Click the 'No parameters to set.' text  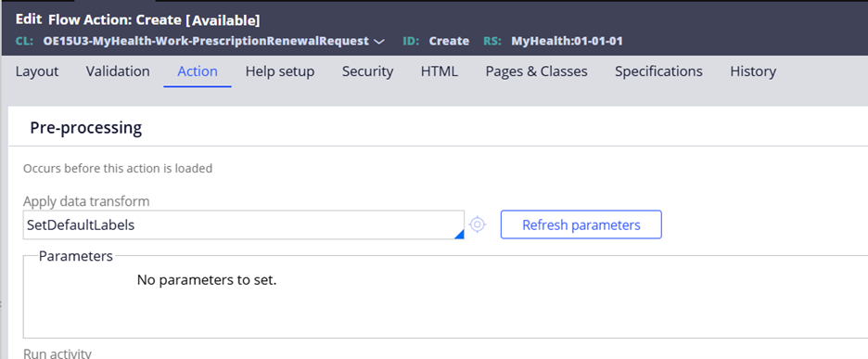pos(207,280)
